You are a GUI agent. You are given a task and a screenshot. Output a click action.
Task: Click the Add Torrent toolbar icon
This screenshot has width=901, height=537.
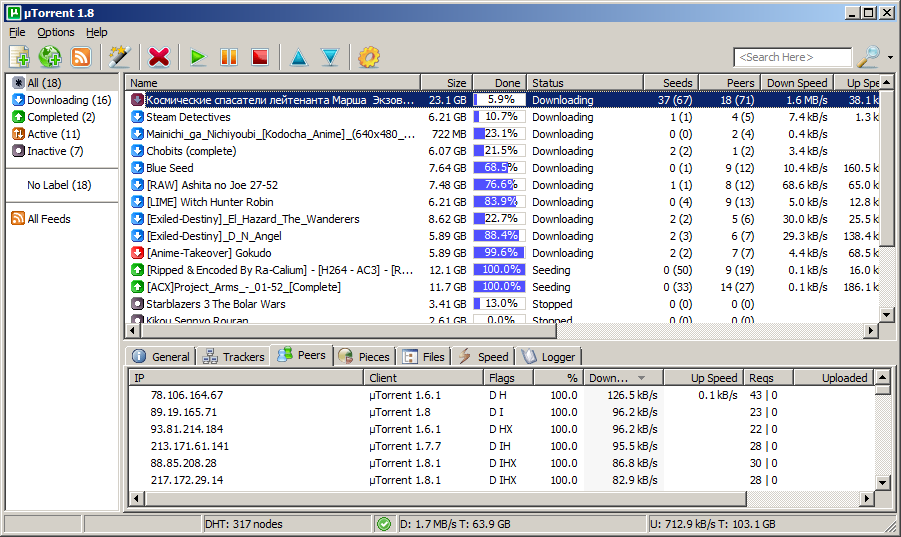(x=19, y=57)
